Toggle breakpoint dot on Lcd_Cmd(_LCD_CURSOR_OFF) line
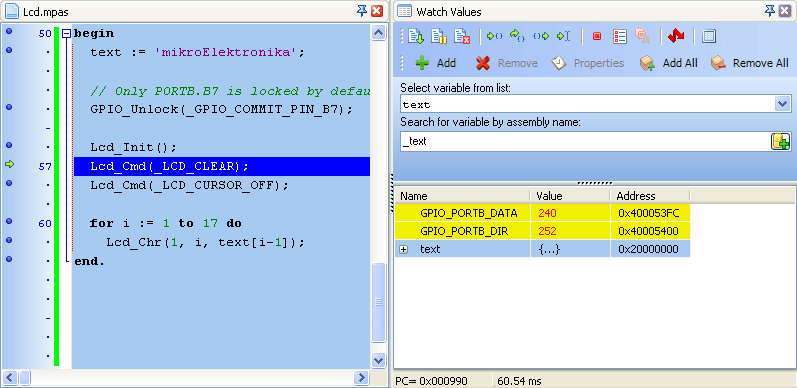 pos(9,183)
